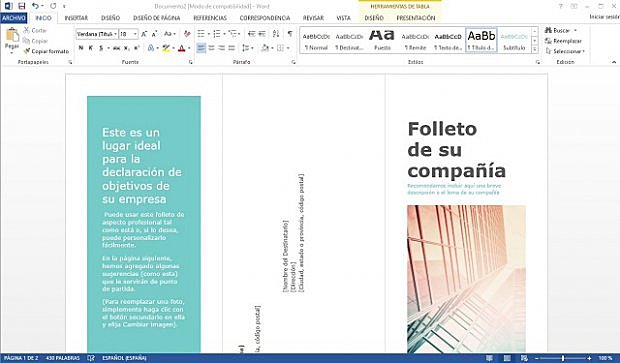The width and height of the screenshot is (620, 363).
Task: Toggle italic (K) formatting
Action: tap(91, 48)
